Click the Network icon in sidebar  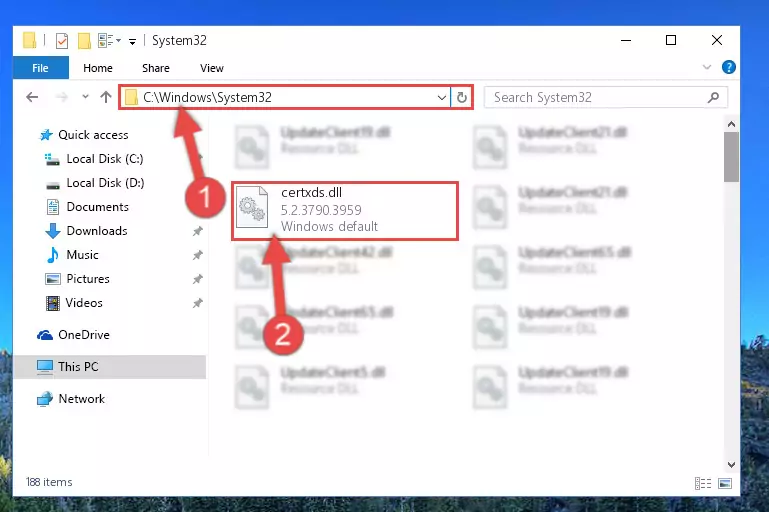tap(45, 399)
